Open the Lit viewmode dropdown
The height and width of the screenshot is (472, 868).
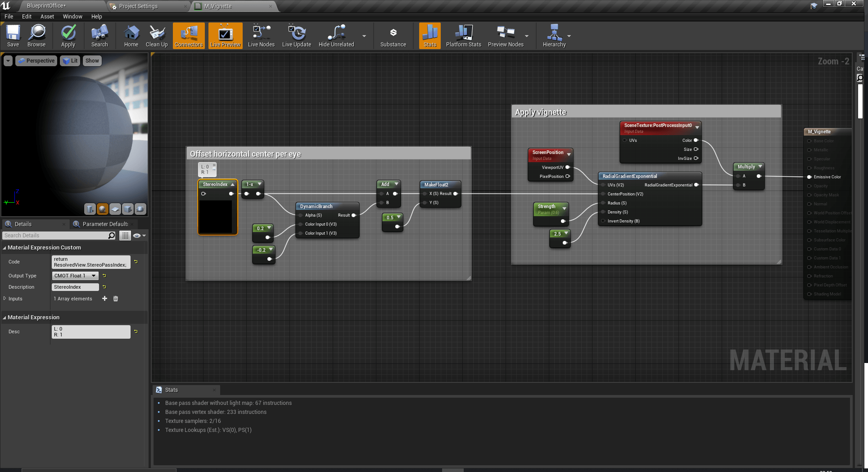(x=70, y=60)
